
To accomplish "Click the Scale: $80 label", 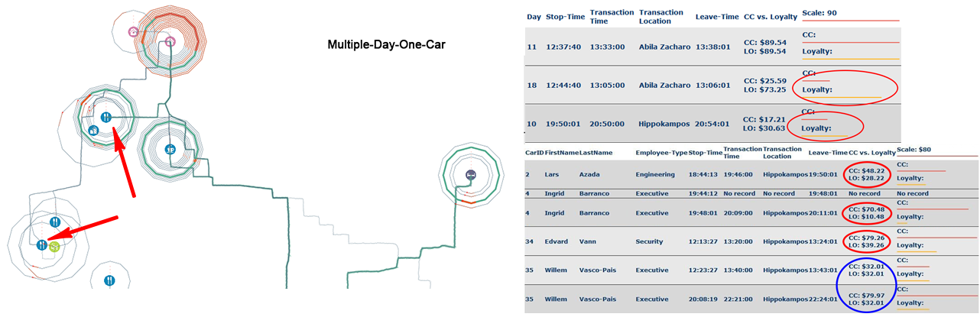I will coord(917,149).
